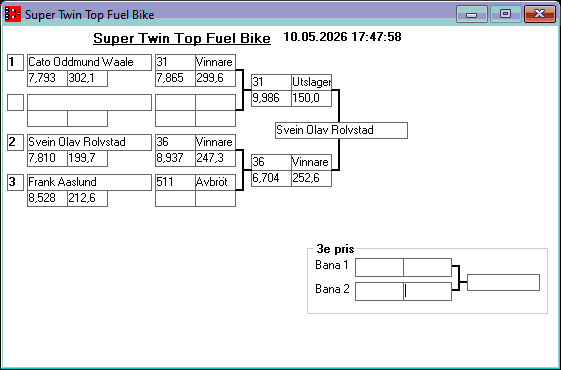Select the Utslagen status cell
561x370 pixels.
pyautogui.click(x=311, y=82)
